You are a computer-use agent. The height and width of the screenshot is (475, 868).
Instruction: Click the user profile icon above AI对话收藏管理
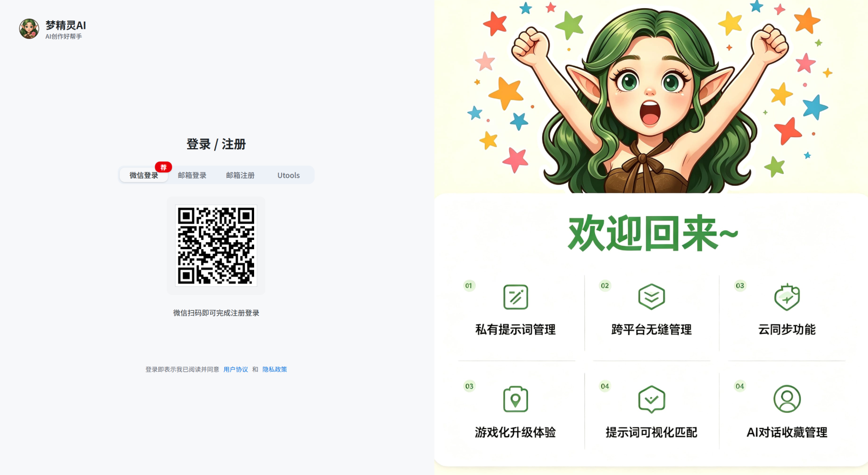click(x=787, y=399)
